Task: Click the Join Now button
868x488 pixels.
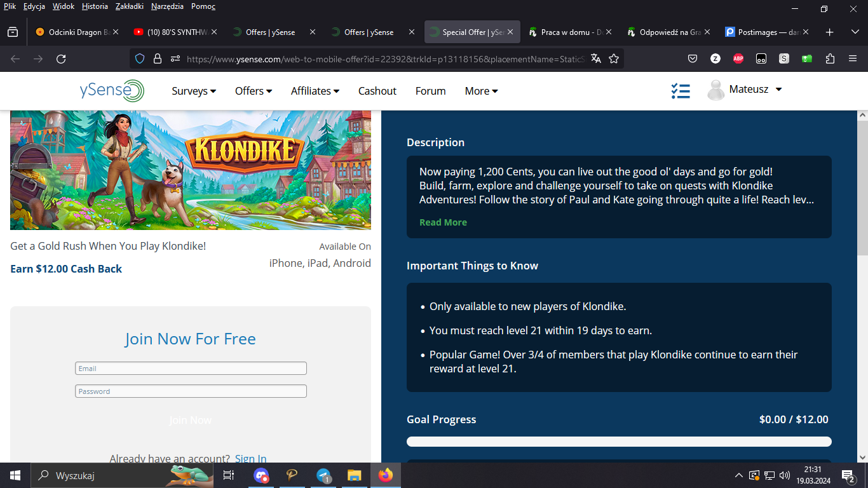Action: [x=190, y=420]
